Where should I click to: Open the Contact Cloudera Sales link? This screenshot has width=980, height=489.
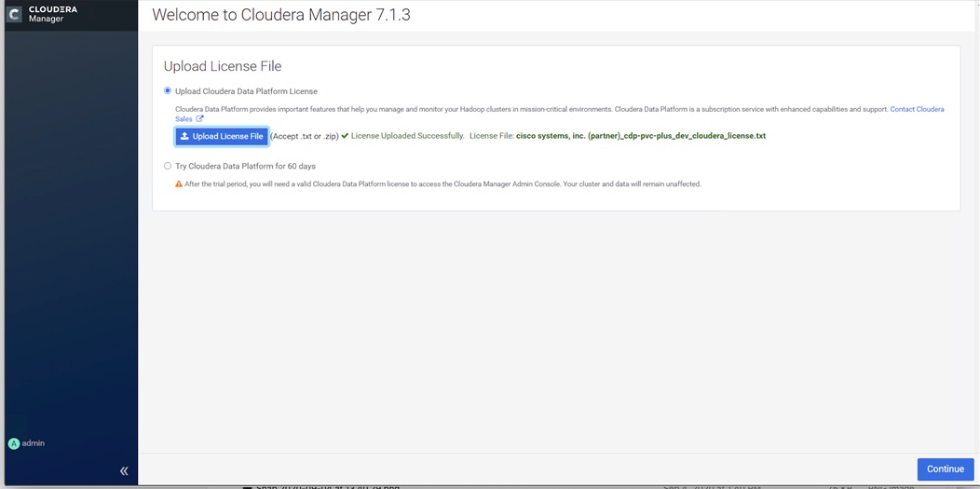[917, 109]
